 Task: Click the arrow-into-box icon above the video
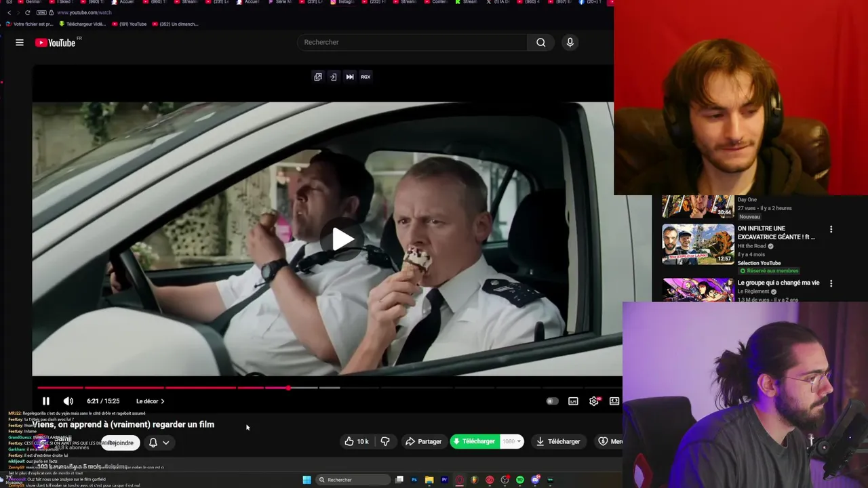333,77
